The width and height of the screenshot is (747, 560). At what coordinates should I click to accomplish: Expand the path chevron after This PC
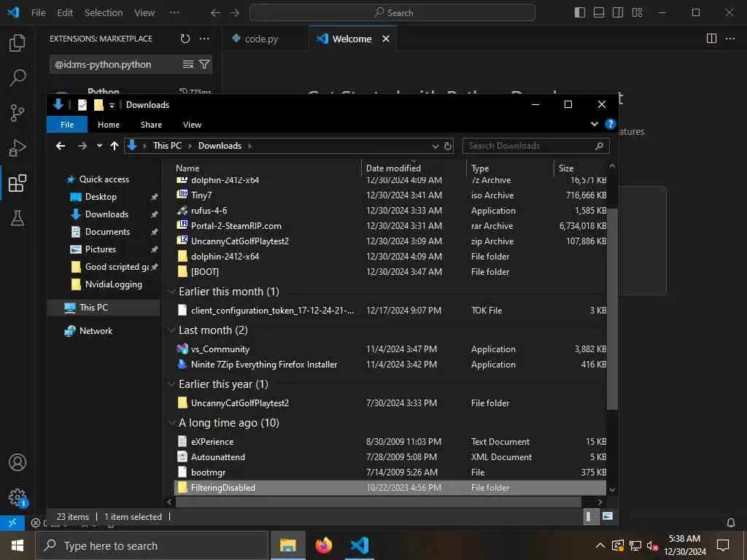tap(190, 146)
